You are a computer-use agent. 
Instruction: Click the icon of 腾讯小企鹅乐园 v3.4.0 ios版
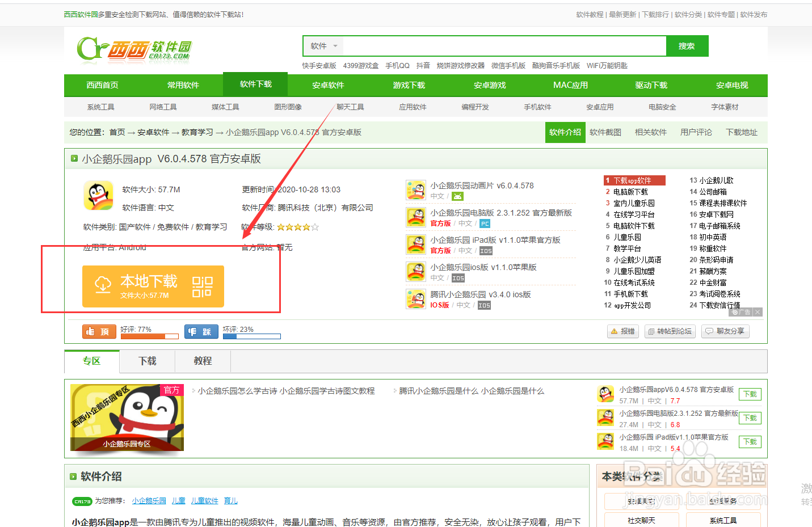click(x=416, y=299)
